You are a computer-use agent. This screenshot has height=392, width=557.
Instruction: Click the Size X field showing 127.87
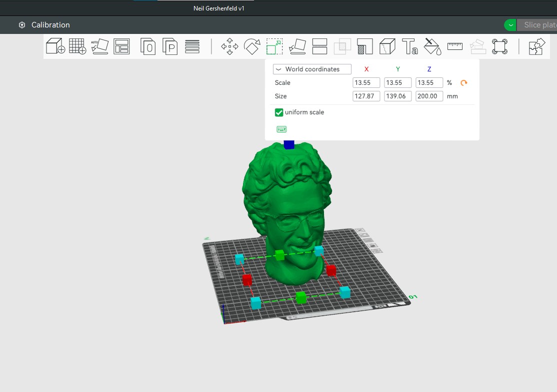pos(366,96)
